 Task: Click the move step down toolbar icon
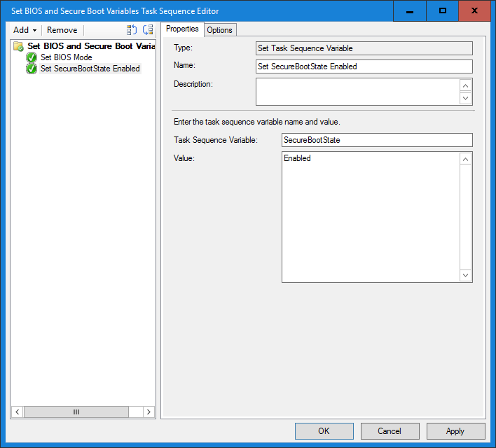tap(147, 30)
